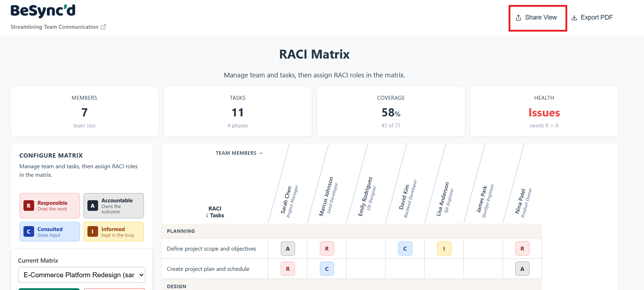The image size is (644, 290).
Task: Click the Members stat card showing 7
Action: [x=85, y=112]
